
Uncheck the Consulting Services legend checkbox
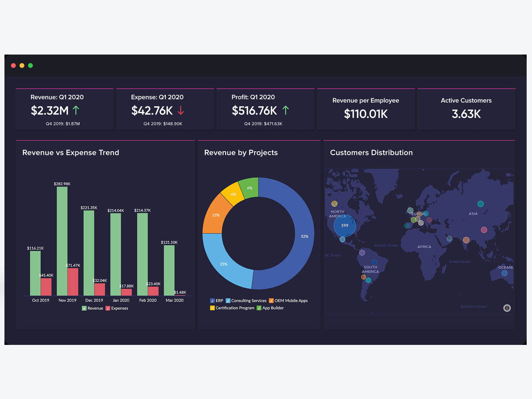(228, 301)
